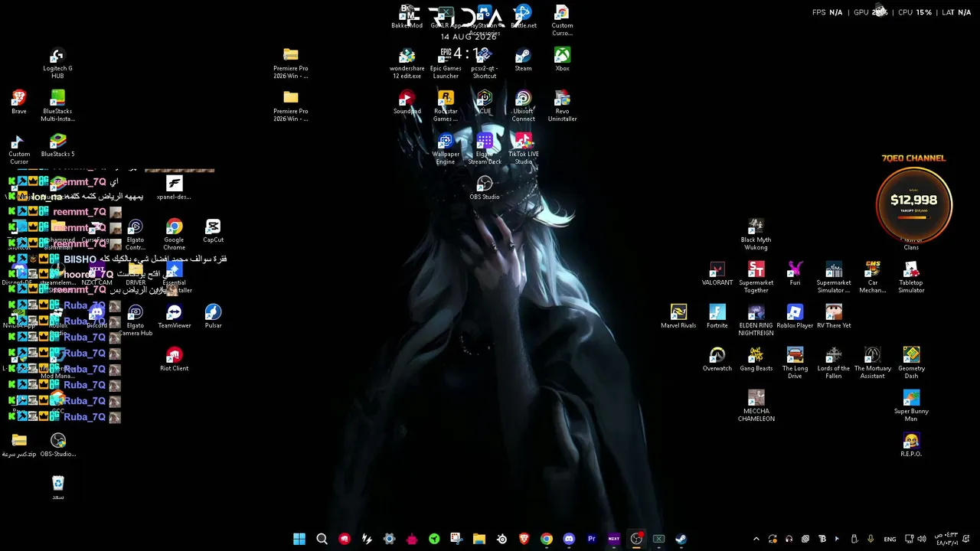Click the microphone icon in the system tray
This screenshot has width=980, height=551.
point(871,539)
